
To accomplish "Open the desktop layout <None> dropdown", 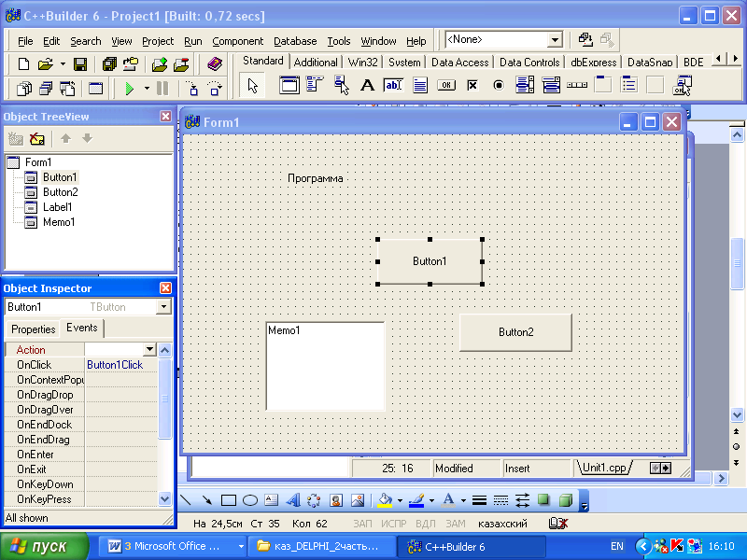I will [555, 39].
